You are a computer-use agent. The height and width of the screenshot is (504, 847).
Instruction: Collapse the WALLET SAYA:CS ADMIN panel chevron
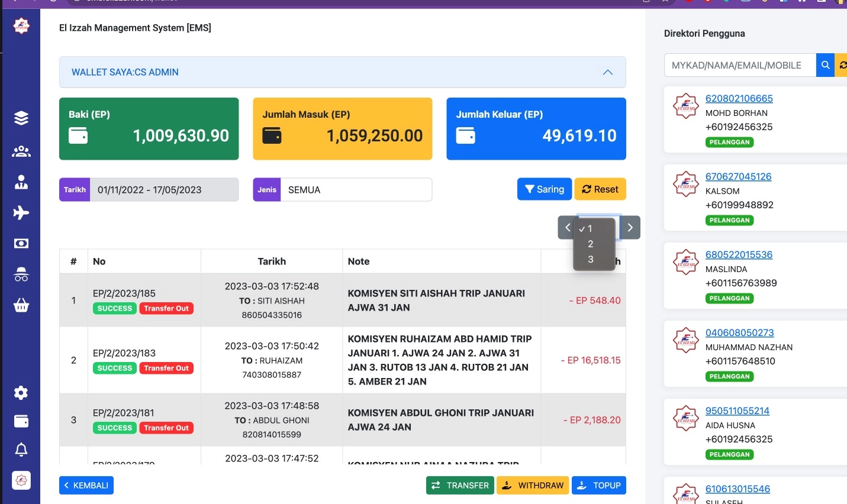[x=607, y=72]
